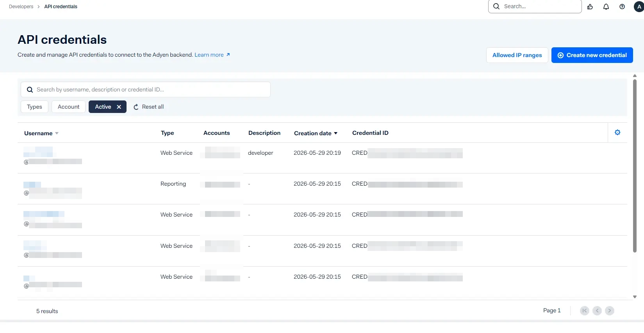This screenshot has width=644, height=333.
Task: Focus the top global Search field
Action: tap(535, 6)
